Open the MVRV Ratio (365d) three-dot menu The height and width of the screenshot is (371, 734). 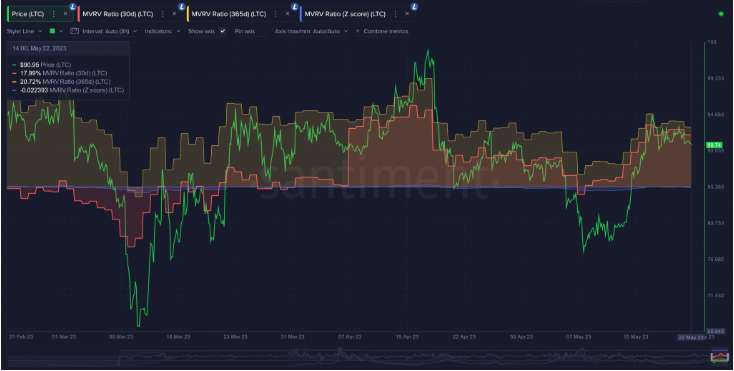tap(275, 14)
